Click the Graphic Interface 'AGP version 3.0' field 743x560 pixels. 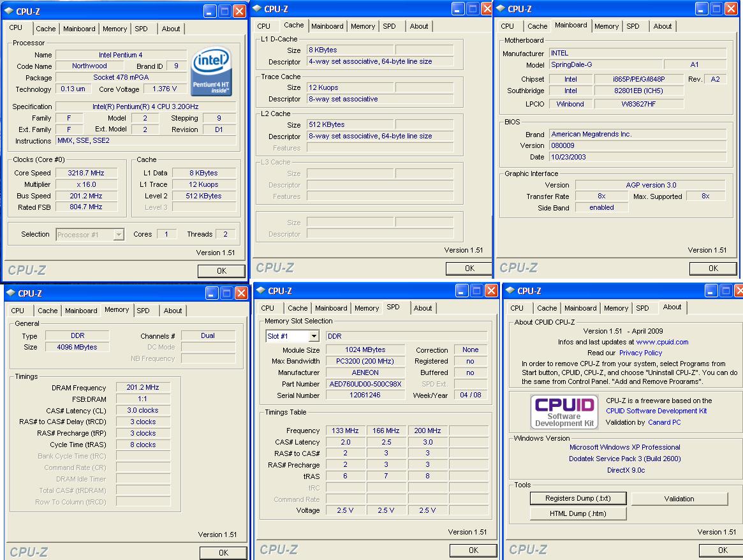coord(651,185)
